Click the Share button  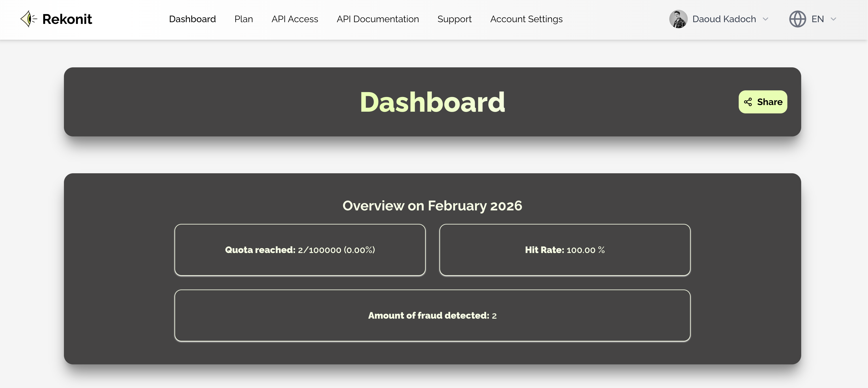763,102
